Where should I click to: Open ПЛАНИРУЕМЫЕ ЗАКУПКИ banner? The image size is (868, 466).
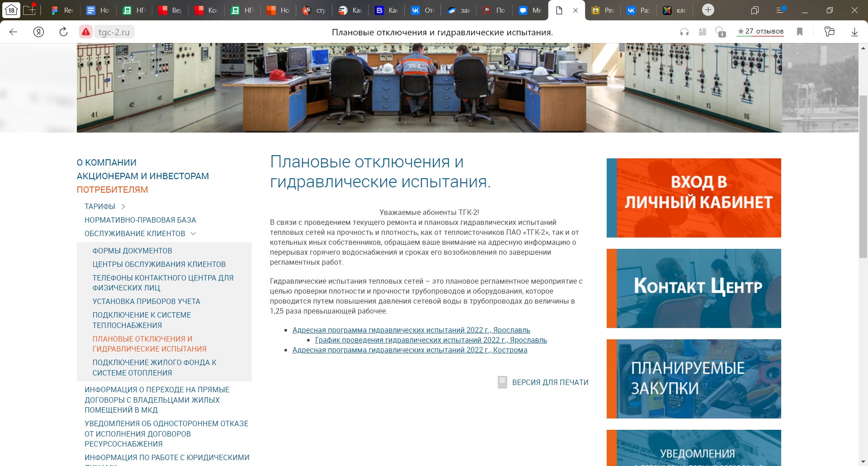click(694, 379)
